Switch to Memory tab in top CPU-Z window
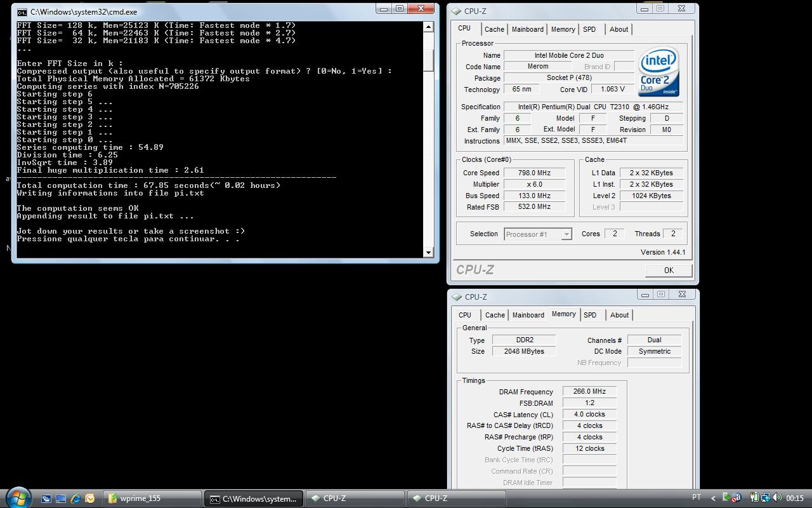This screenshot has width=812, height=508. [x=563, y=29]
